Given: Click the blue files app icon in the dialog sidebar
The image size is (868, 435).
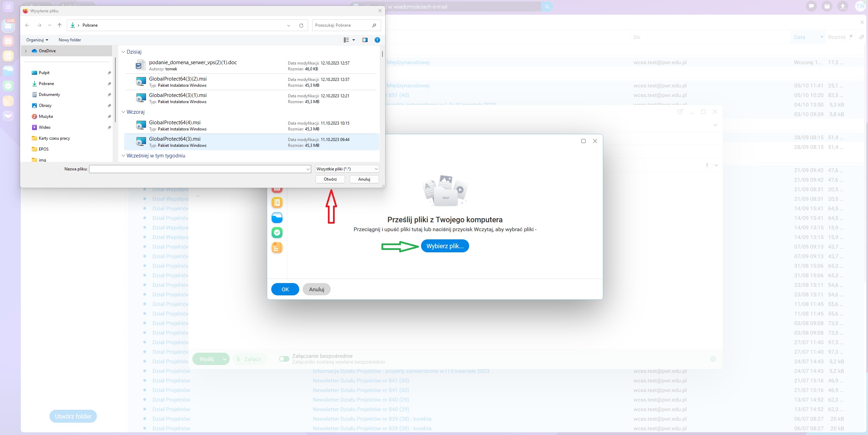Looking at the screenshot, I should (277, 217).
